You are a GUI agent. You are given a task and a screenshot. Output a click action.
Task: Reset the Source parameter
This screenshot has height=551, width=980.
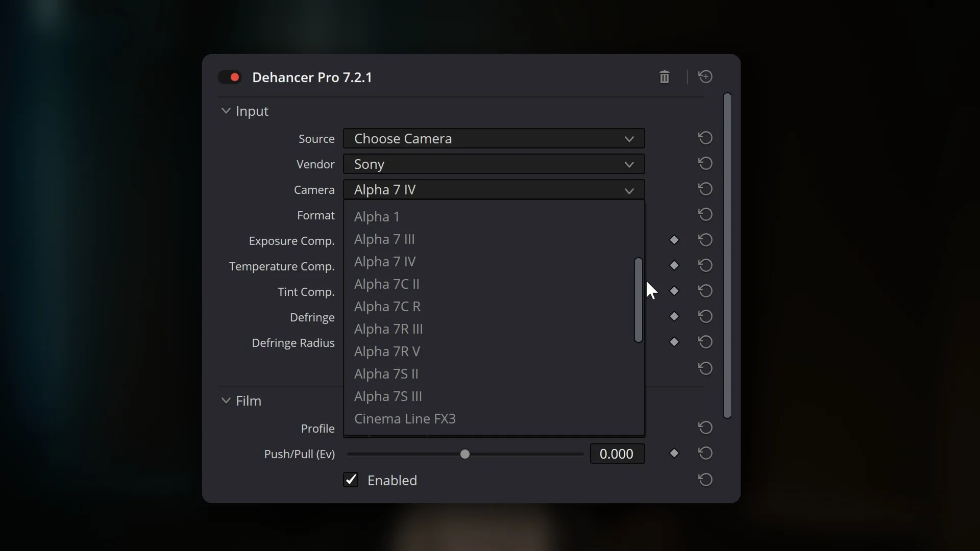coord(705,138)
